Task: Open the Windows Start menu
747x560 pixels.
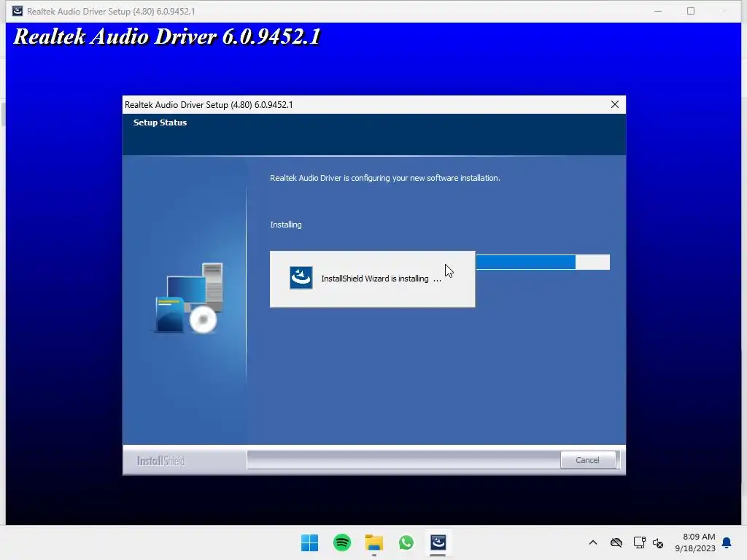Action: coord(309,542)
